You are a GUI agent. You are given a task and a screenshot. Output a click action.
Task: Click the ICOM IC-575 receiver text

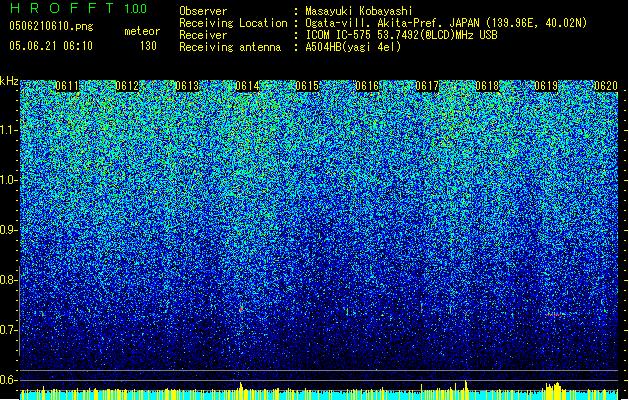(x=402, y=35)
